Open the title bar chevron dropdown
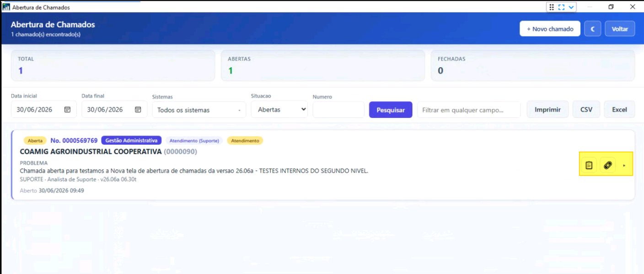 coord(571,7)
